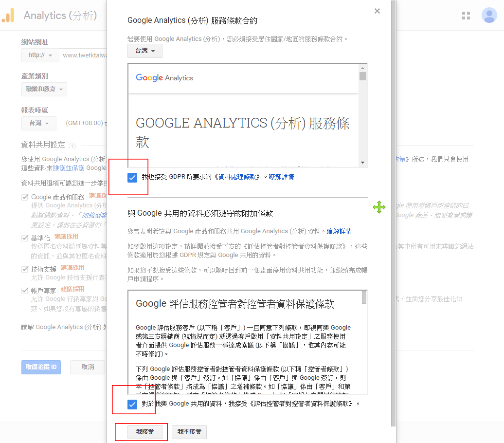Click the 取消 button
The width and height of the screenshot is (504, 443).
(88, 367)
